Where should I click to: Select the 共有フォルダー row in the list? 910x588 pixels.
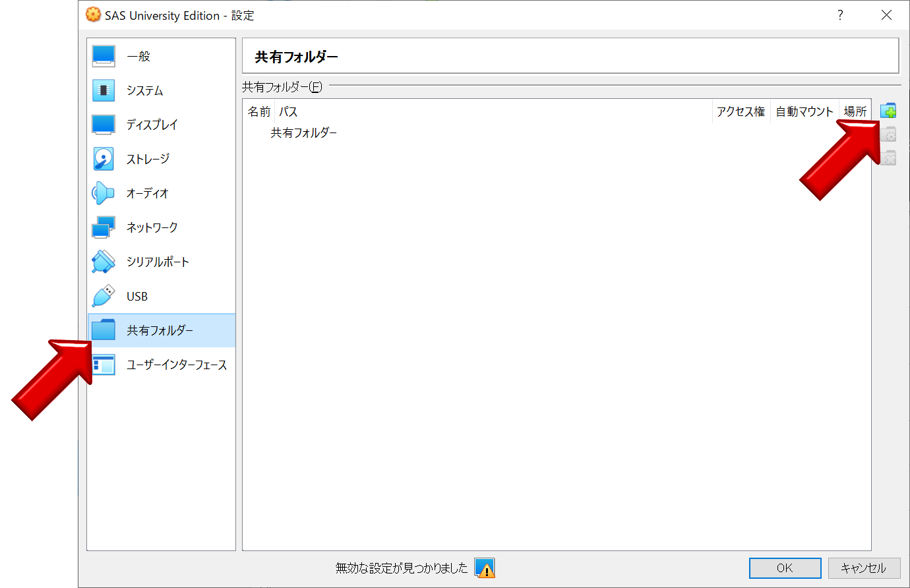(x=557, y=133)
